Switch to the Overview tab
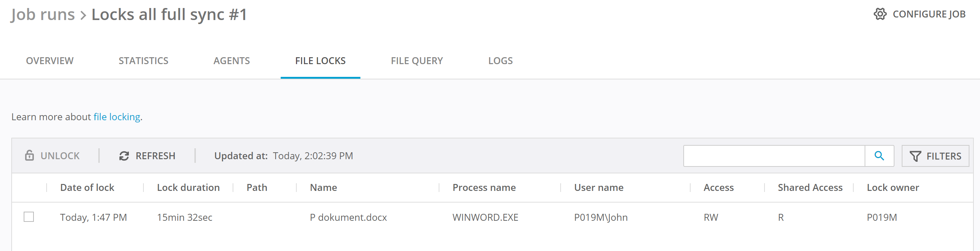Viewport: 980px width, 251px height. [x=50, y=61]
